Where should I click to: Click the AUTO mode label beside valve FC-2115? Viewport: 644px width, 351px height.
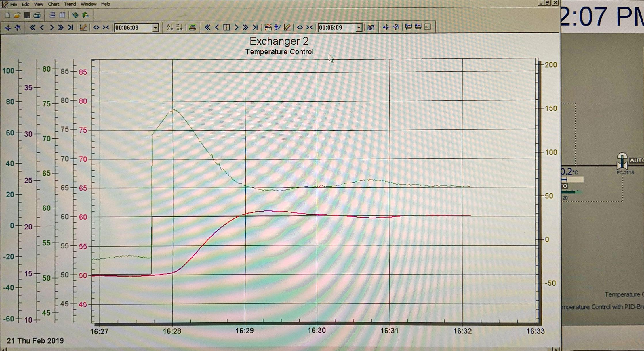click(636, 160)
